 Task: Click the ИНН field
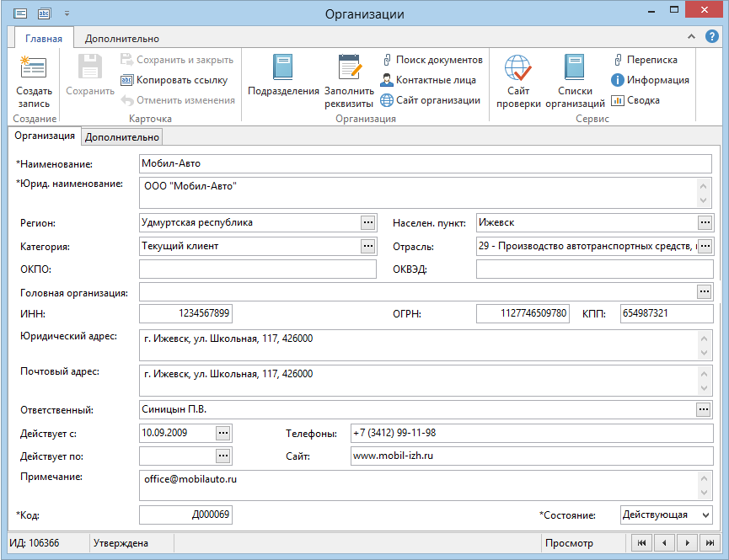coord(185,313)
